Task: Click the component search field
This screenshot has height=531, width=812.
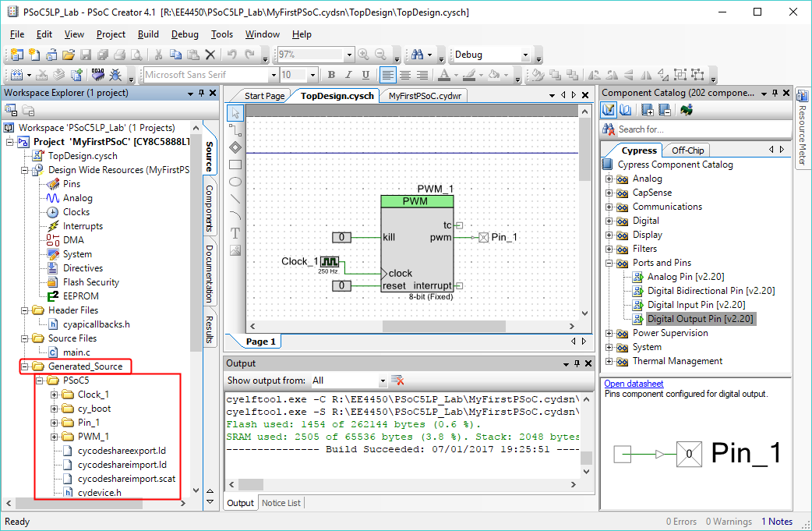Action: (694, 129)
